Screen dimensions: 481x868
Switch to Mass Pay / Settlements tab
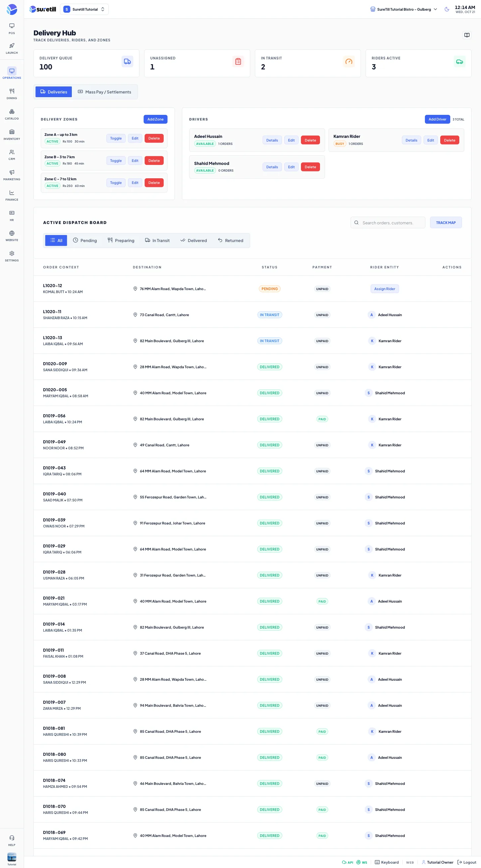pos(105,92)
